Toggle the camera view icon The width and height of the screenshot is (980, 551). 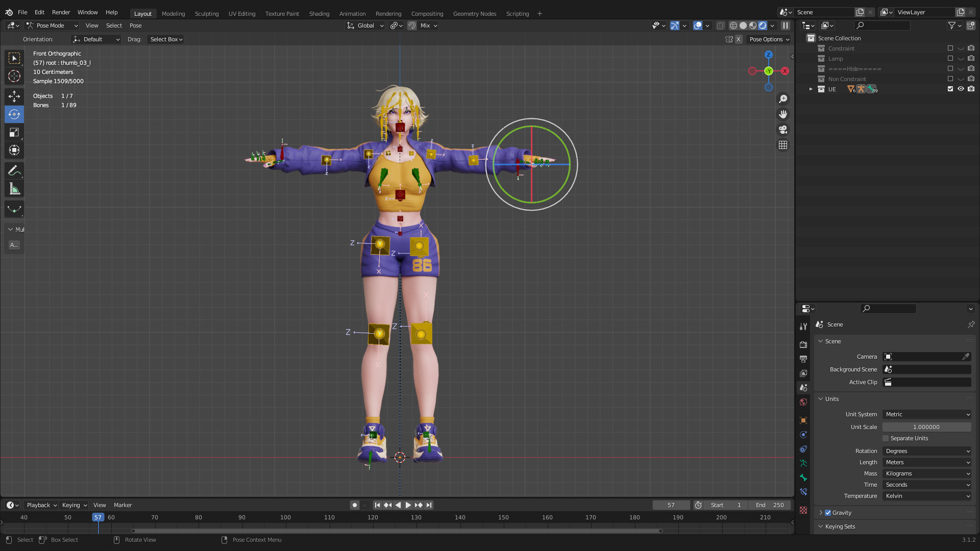783,130
